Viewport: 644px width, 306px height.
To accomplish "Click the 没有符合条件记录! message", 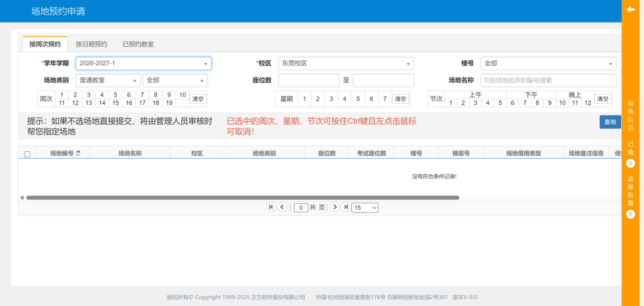I will coord(434,176).
